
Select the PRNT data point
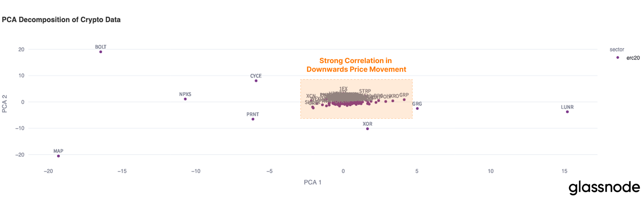pyautogui.click(x=253, y=119)
